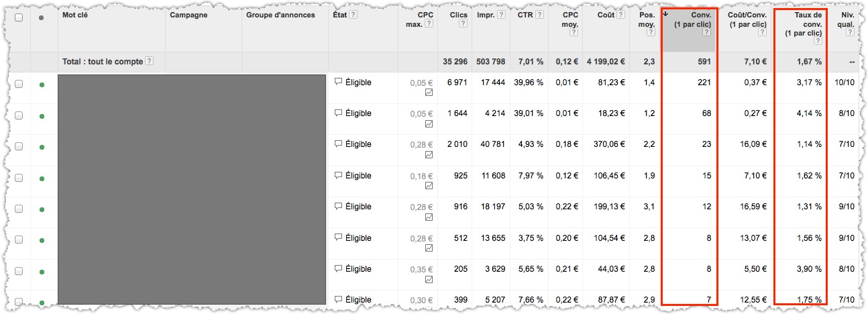Open the help icon beside CPC moy. header
The height and width of the screenshot is (314, 868).
click(x=574, y=32)
